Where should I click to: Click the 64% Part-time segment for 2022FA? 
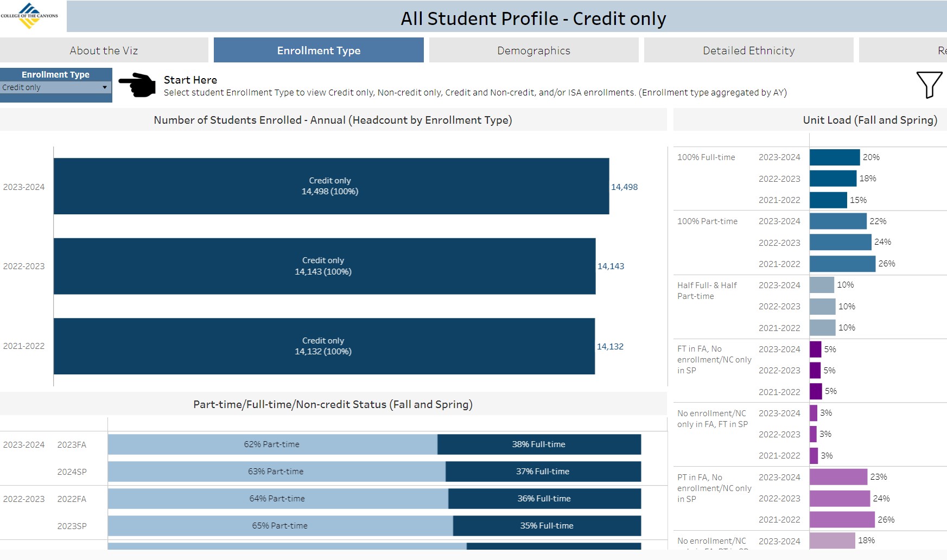pos(278,499)
